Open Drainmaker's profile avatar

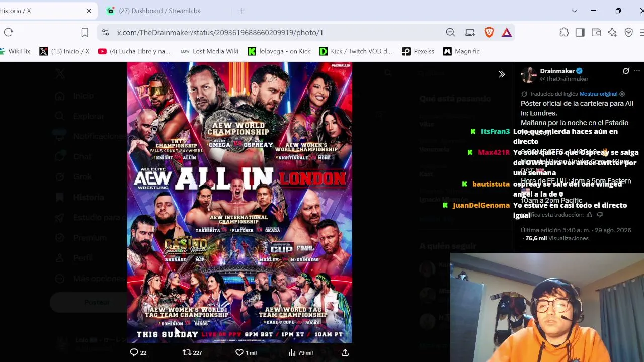pyautogui.click(x=529, y=75)
